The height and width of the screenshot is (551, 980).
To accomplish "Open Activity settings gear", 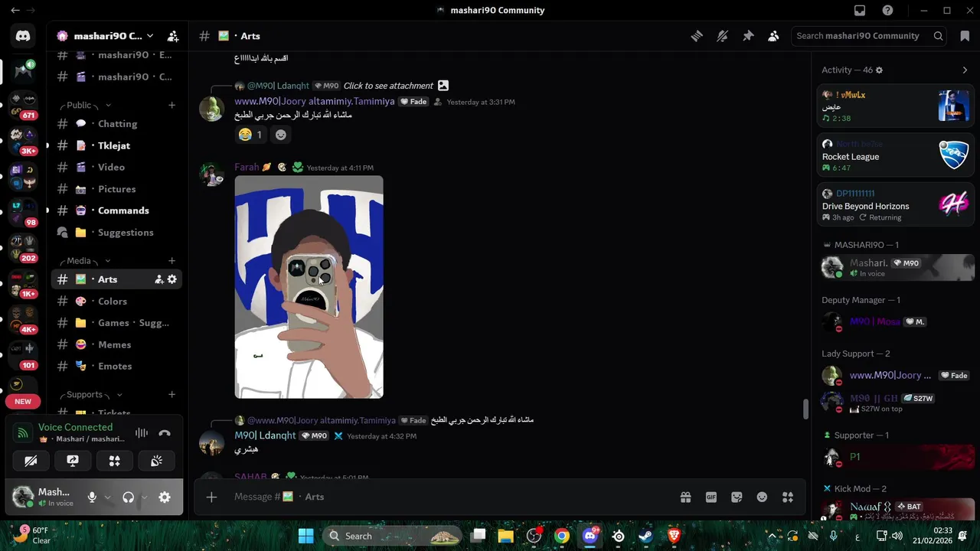I will click(x=879, y=70).
